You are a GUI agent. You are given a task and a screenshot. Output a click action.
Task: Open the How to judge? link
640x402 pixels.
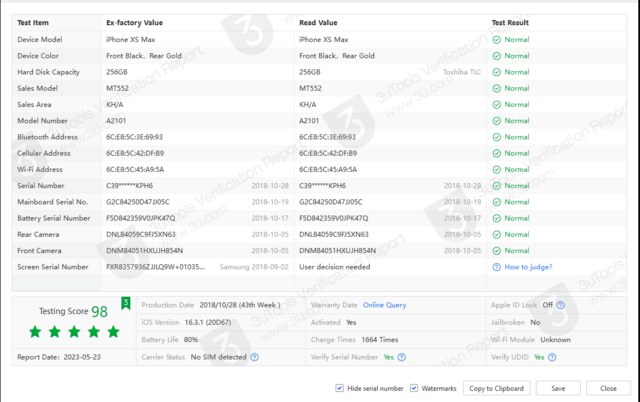[x=528, y=267]
